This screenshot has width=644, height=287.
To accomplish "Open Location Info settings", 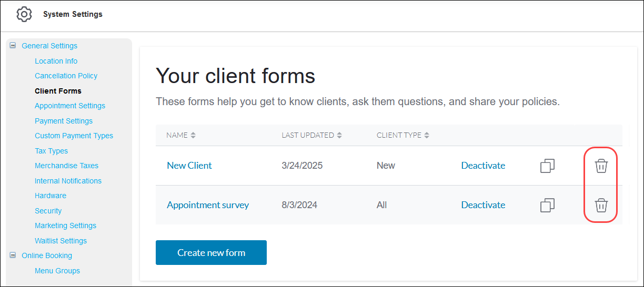I will pyautogui.click(x=56, y=61).
